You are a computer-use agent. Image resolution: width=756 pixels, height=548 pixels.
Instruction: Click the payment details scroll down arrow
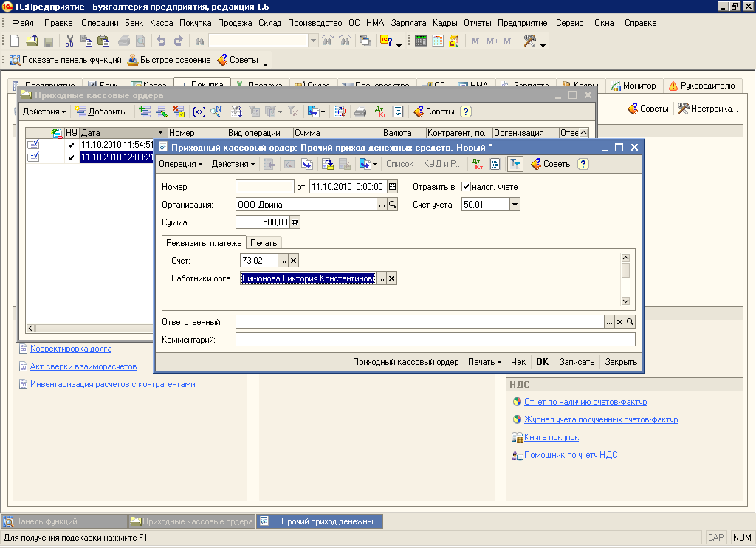click(x=625, y=301)
